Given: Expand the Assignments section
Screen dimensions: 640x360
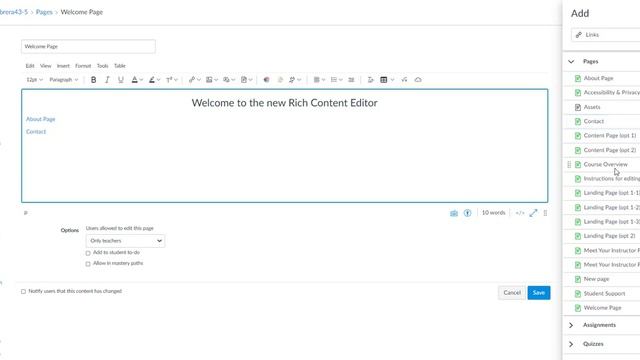Looking at the screenshot, I should click(x=571, y=325).
